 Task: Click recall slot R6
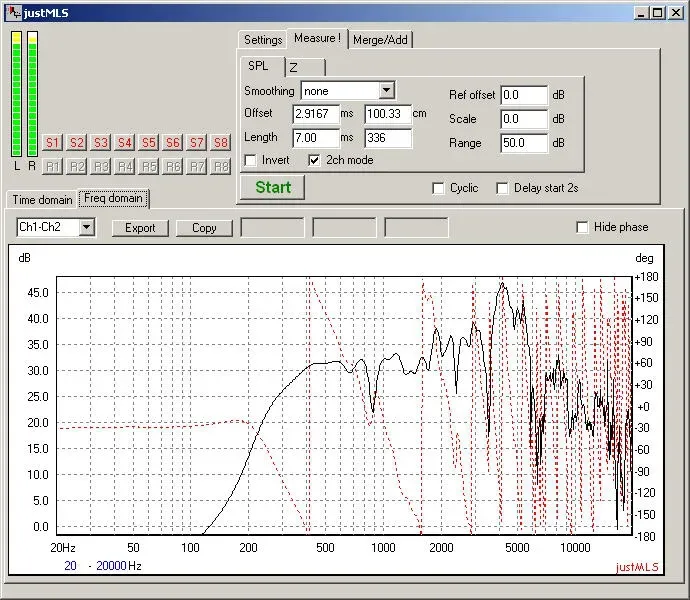[x=172, y=166]
